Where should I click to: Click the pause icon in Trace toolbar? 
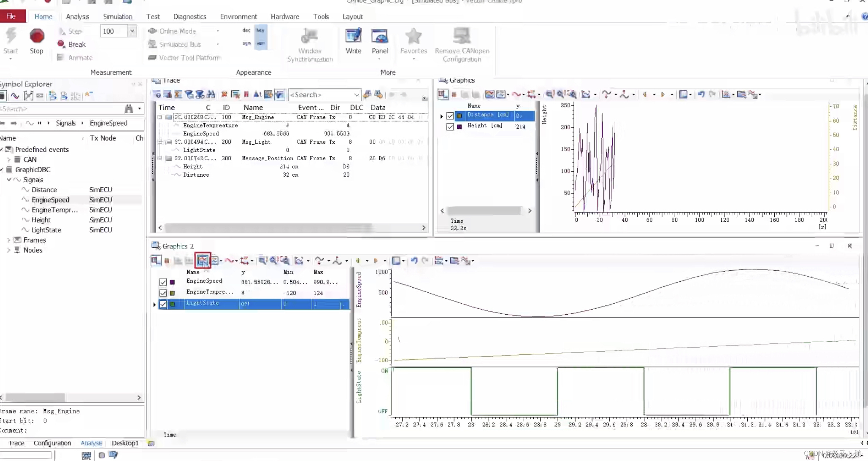click(246, 94)
